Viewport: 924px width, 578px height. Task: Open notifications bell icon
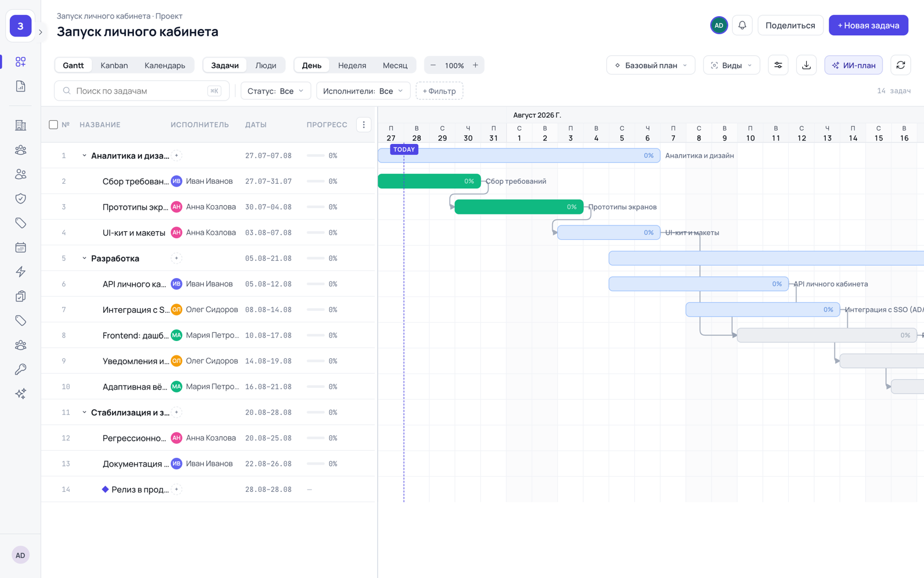click(742, 25)
